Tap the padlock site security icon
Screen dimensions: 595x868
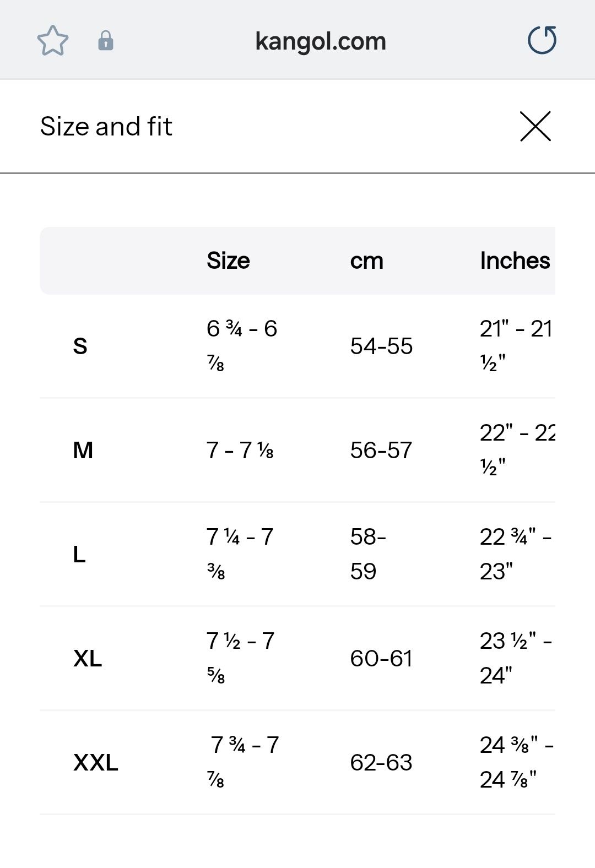click(x=106, y=41)
